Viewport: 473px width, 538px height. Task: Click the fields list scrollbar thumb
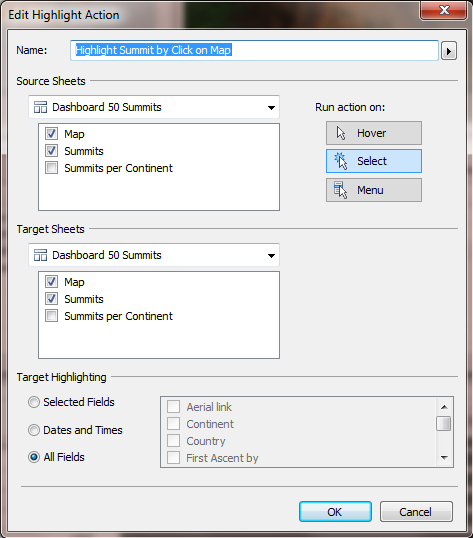[444, 423]
